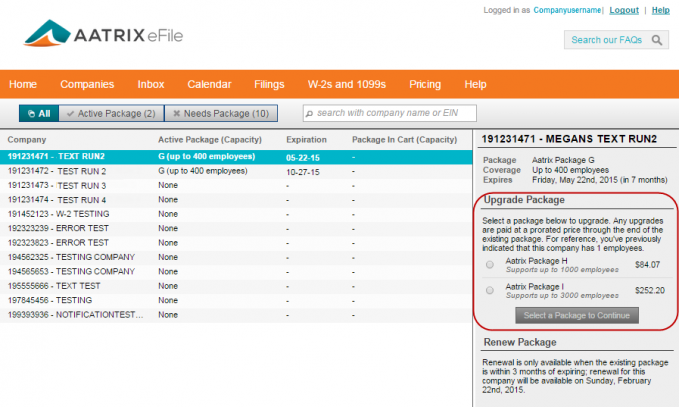Click the company search magnifier icon
The width and height of the screenshot is (679, 407).
tap(309, 113)
